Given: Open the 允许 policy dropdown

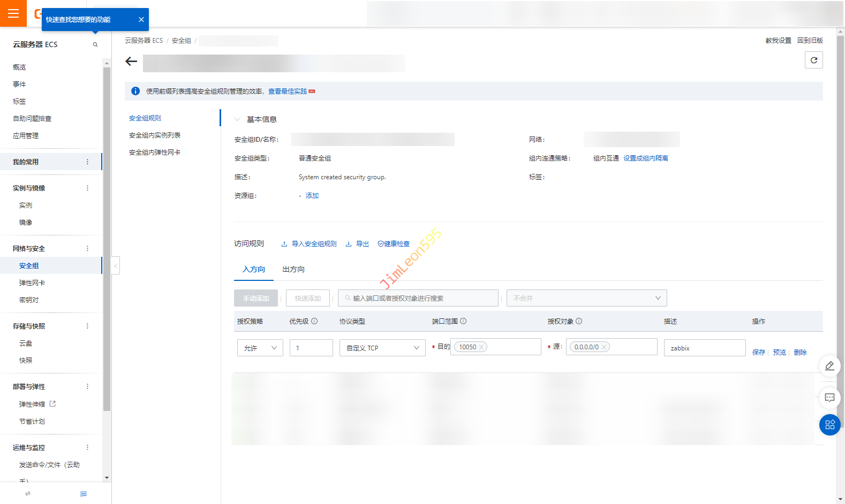Looking at the screenshot, I should tap(260, 348).
